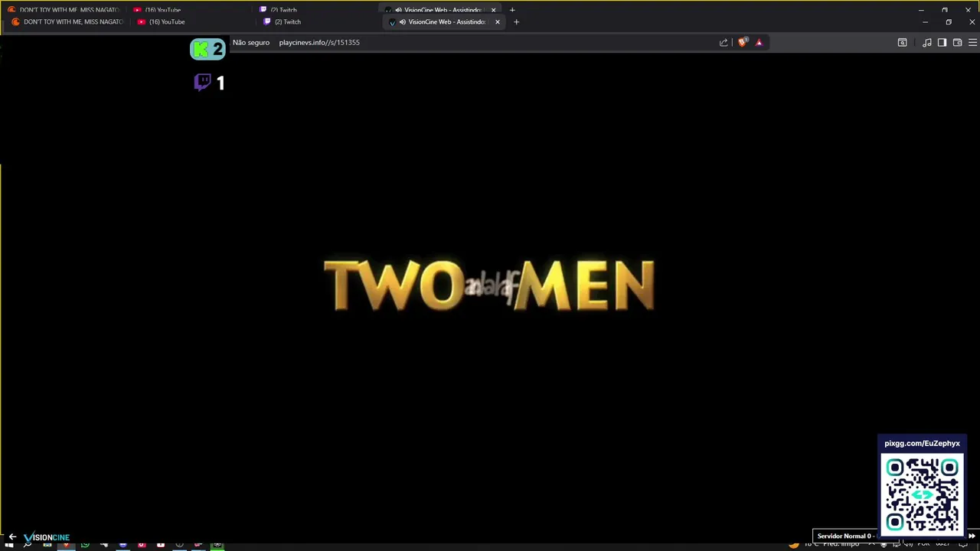Click the VisionCine back arrow
The image size is (980, 551).
(x=11, y=537)
